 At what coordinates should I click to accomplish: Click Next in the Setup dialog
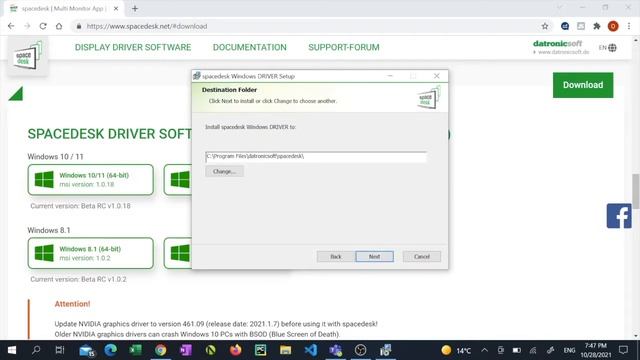(x=374, y=256)
